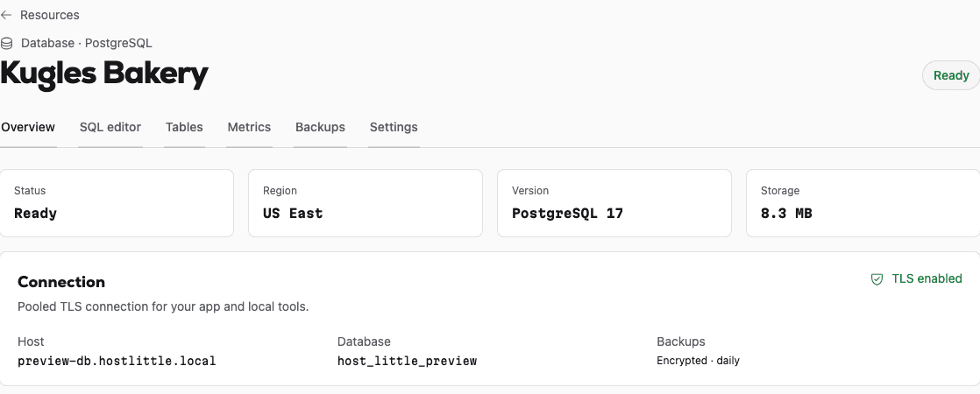Click the Status card showing Ready
This screenshot has height=394, width=980.
pos(117,203)
